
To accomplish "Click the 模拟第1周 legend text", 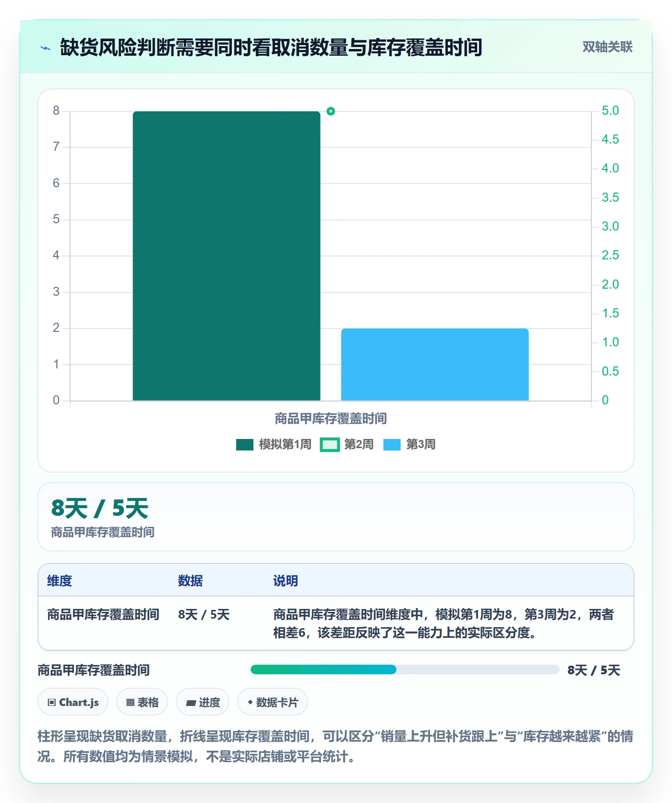I will pos(285,445).
